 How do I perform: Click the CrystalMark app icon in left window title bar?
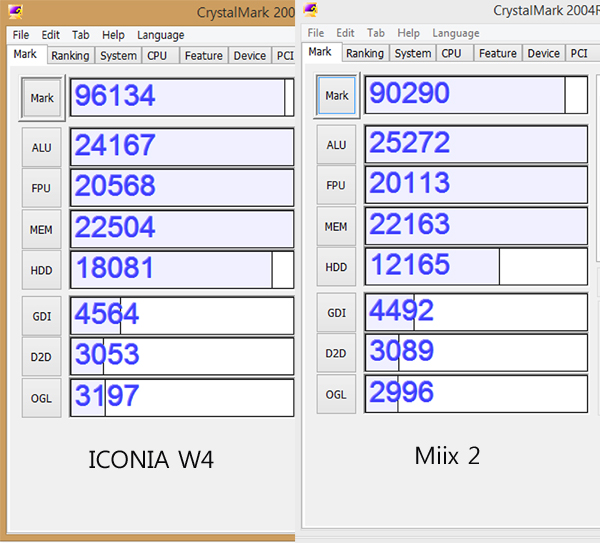pos(17,12)
